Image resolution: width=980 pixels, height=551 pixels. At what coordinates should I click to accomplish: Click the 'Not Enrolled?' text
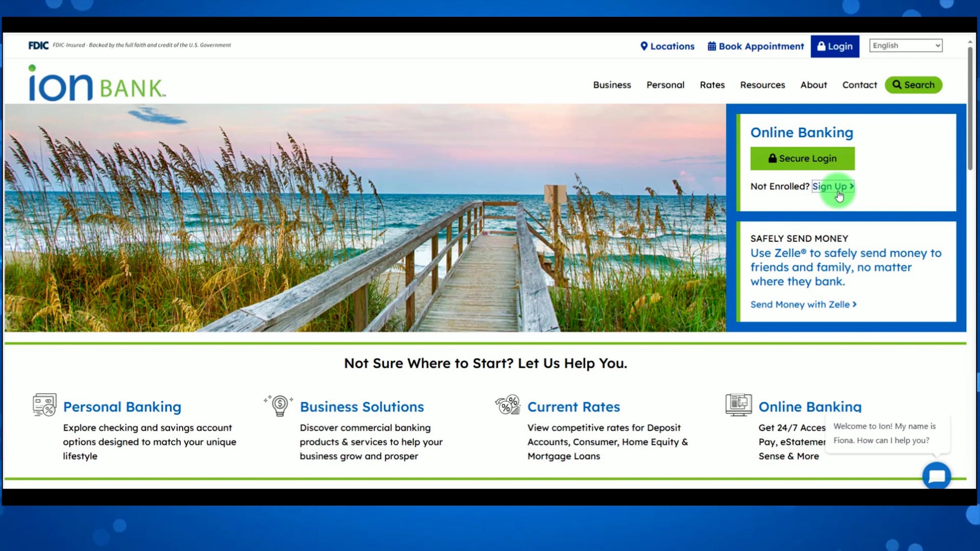coord(780,187)
